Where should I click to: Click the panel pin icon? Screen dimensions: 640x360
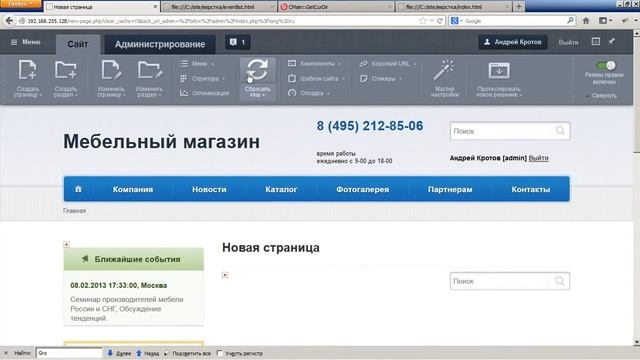[x=611, y=42]
